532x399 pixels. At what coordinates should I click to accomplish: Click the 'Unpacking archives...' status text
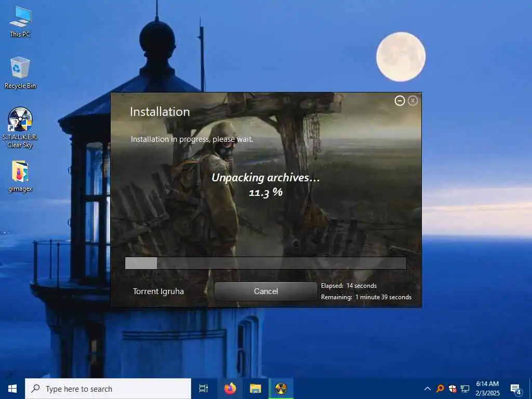coord(265,178)
